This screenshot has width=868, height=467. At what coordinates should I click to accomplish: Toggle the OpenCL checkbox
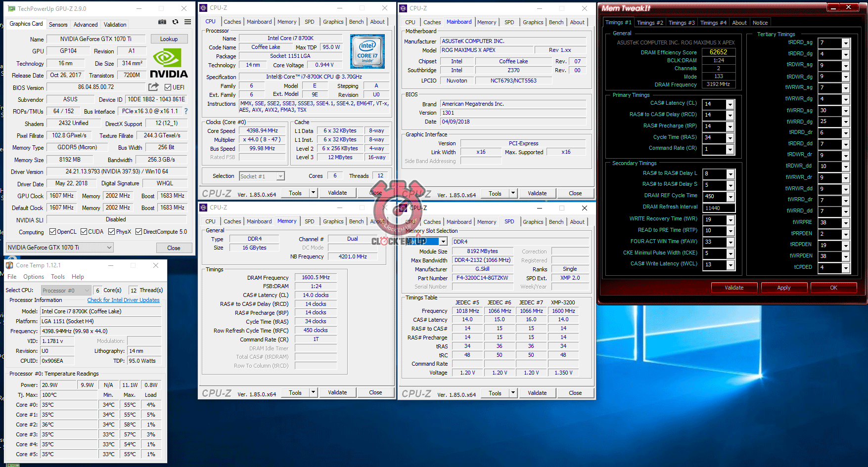(53, 232)
